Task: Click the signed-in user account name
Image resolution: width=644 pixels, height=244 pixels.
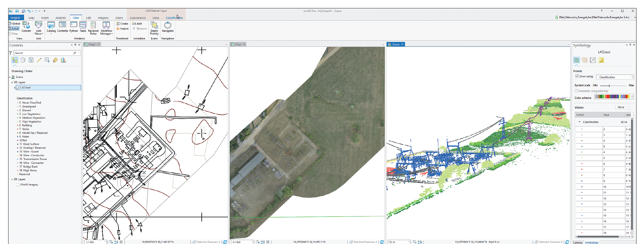Action: tap(594, 17)
